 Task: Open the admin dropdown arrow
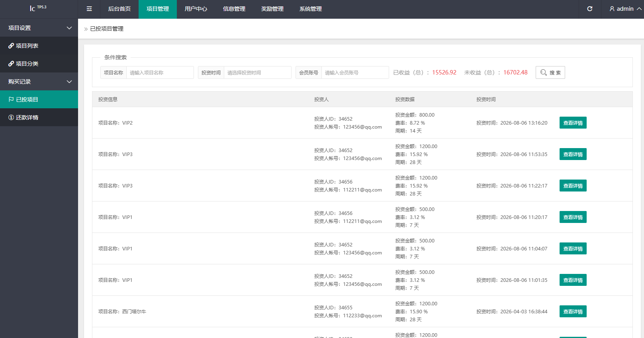[639, 9]
